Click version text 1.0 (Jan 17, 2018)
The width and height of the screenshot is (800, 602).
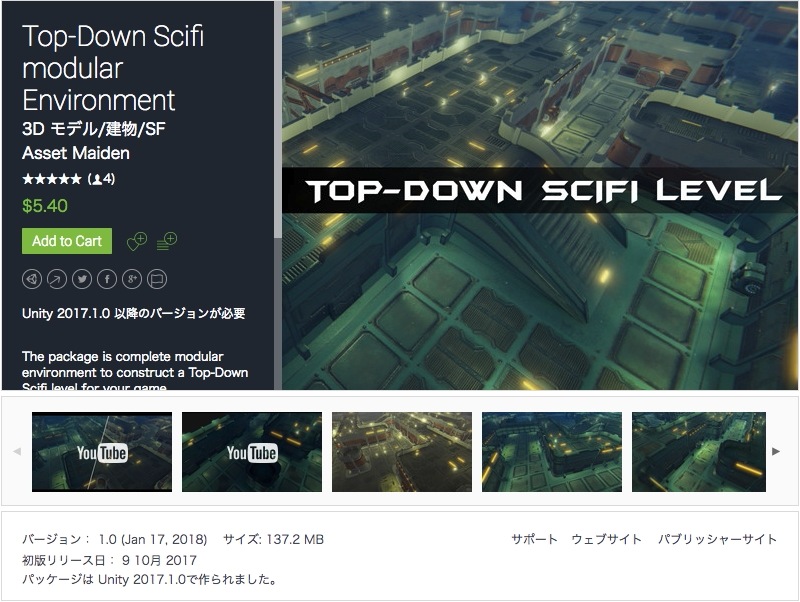[x=115, y=539]
